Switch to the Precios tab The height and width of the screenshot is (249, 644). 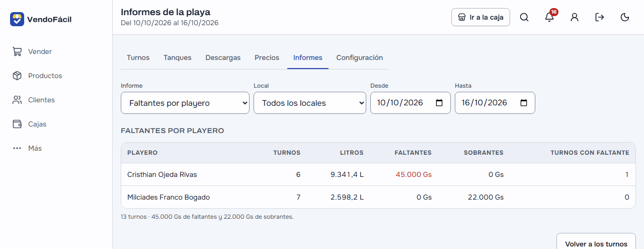(x=267, y=57)
